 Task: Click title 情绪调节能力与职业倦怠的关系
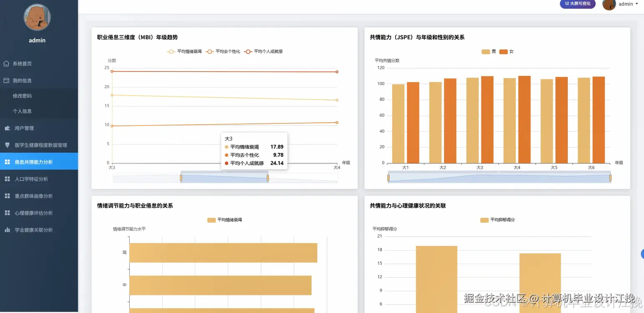point(135,206)
